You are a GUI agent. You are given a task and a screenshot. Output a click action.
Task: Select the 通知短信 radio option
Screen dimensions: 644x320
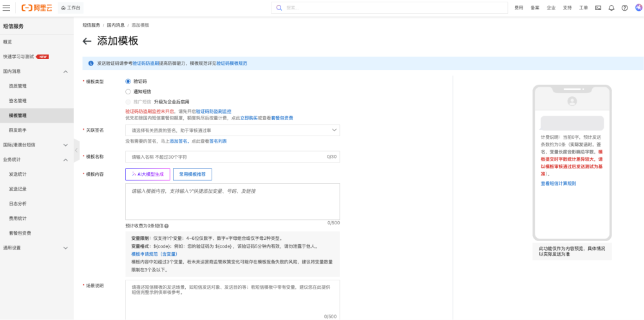point(128,92)
